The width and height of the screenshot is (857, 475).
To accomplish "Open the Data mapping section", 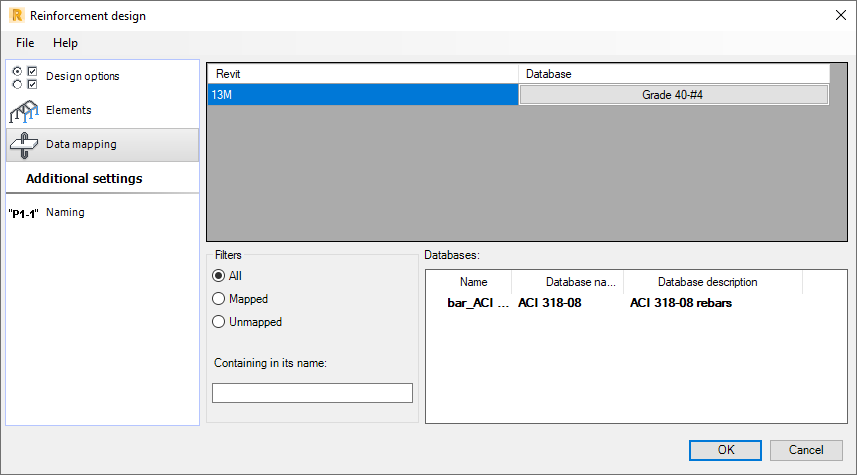I will click(x=103, y=145).
